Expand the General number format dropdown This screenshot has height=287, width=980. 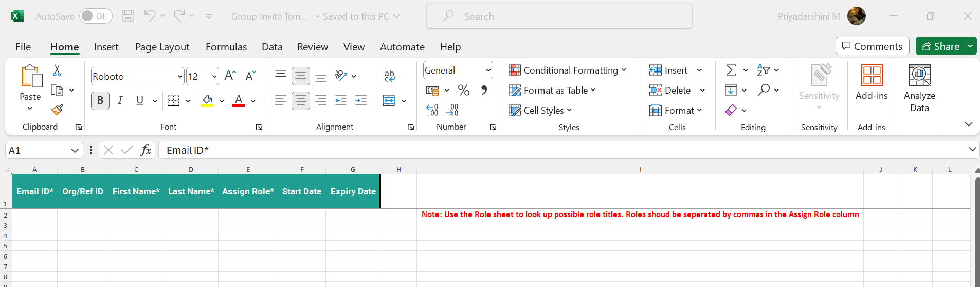pyautogui.click(x=488, y=70)
